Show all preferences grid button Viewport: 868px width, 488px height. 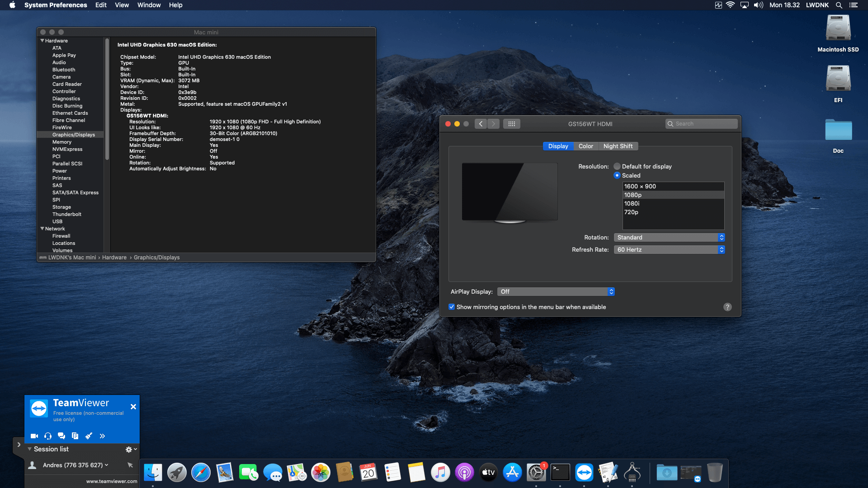(x=512, y=124)
